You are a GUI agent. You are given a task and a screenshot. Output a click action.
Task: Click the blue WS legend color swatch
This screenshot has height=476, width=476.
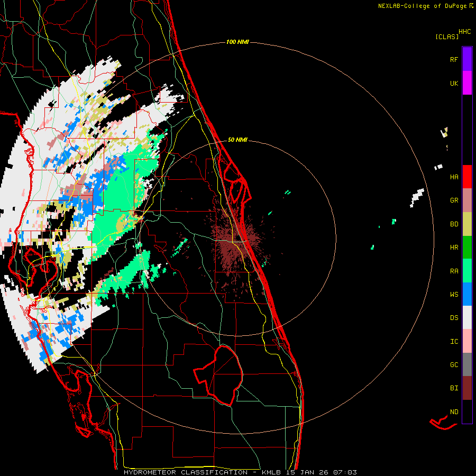[x=467, y=294]
